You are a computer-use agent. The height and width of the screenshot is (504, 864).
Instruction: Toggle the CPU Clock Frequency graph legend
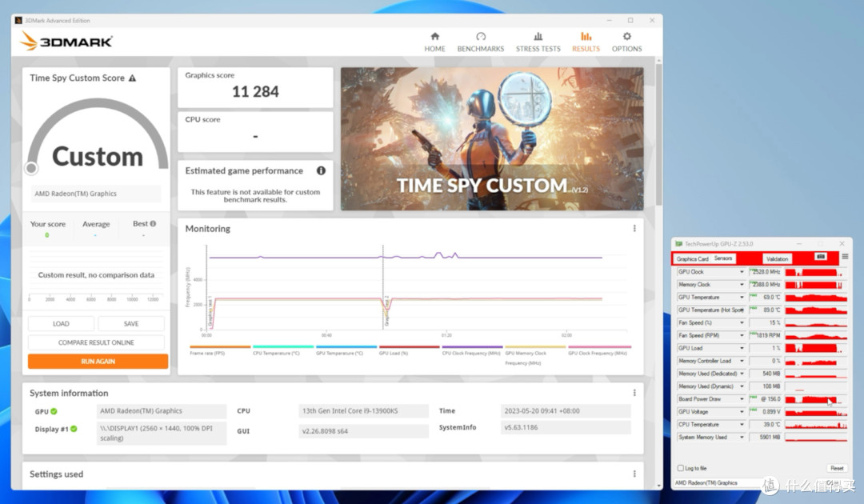pos(472,350)
